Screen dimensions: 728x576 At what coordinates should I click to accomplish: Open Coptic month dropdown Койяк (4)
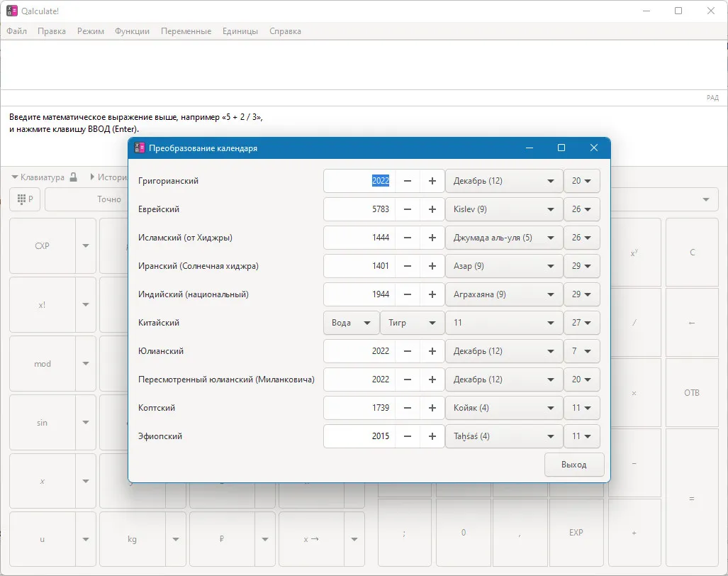coord(504,407)
